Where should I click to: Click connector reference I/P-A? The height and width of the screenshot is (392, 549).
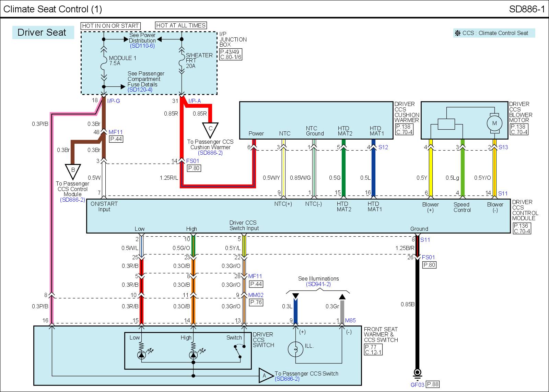[195, 101]
